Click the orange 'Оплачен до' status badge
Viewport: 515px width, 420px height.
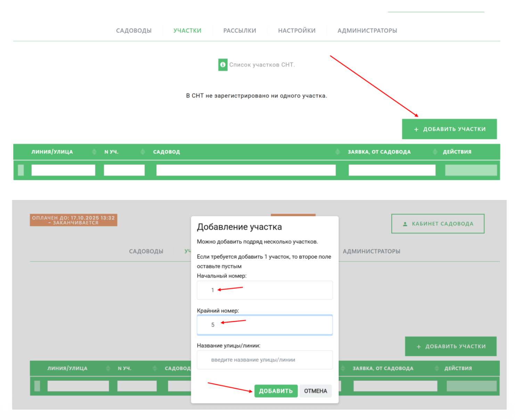click(x=73, y=220)
